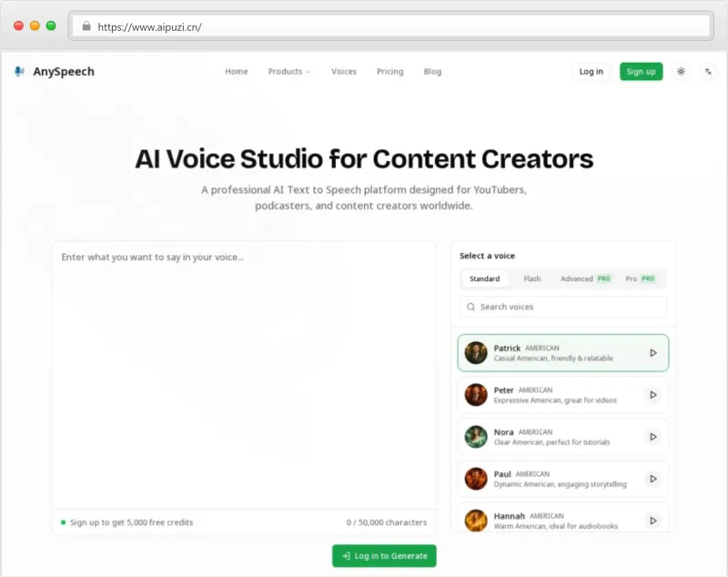Toggle light/dark theme sun icon
Viewport: 728px width, 577px height.
tap(681, 72)
